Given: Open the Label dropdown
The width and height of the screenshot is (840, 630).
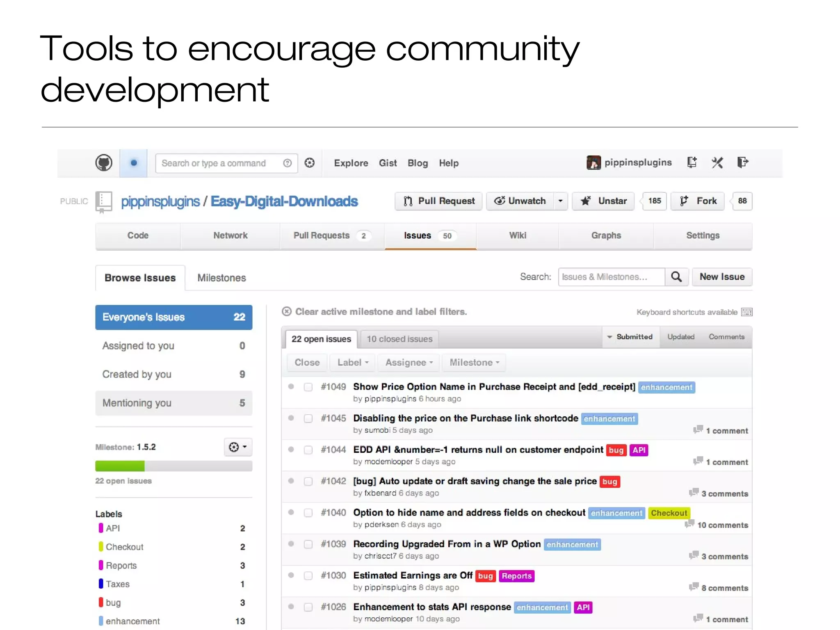Looking at the screenshot, I should 353,363.
